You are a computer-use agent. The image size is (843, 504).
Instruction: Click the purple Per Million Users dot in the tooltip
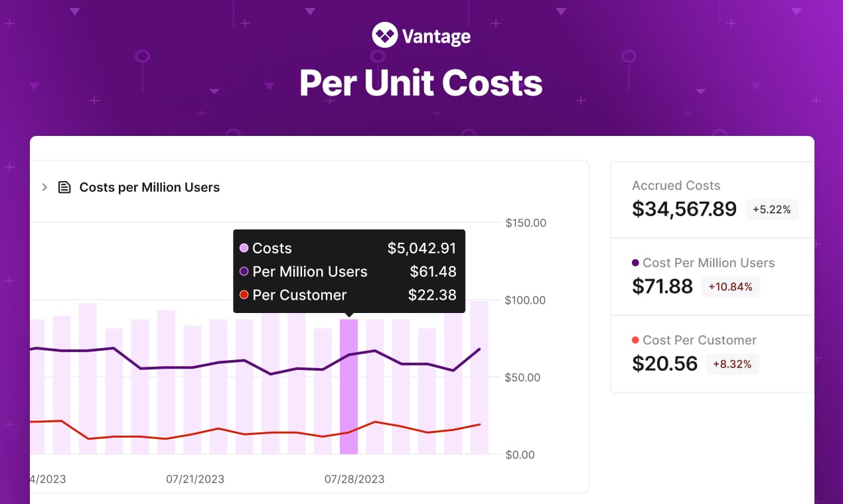pos(245,271)
